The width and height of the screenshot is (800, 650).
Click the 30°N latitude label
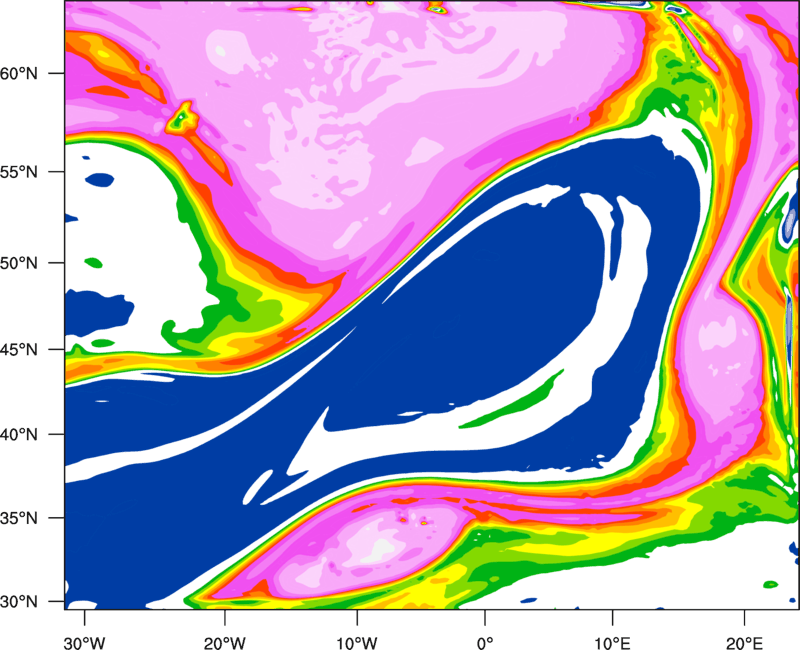[x=19, y=602]
